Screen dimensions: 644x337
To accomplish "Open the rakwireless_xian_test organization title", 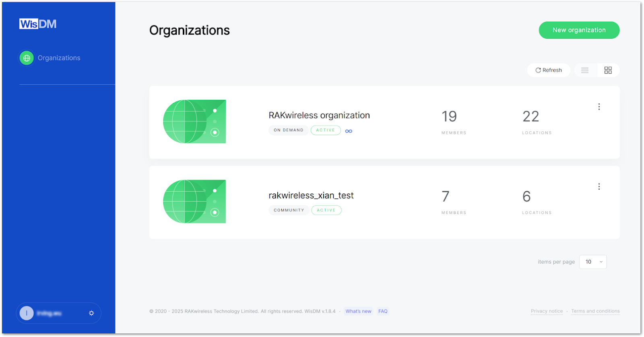I will (311, 196).
